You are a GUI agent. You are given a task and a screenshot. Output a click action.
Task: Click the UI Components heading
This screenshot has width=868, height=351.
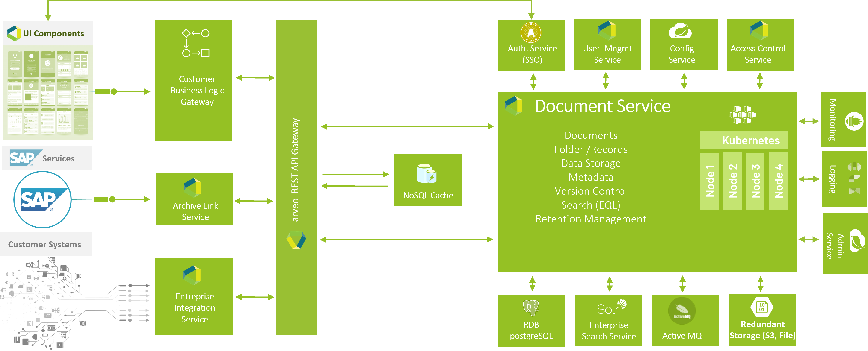point(53,33)
